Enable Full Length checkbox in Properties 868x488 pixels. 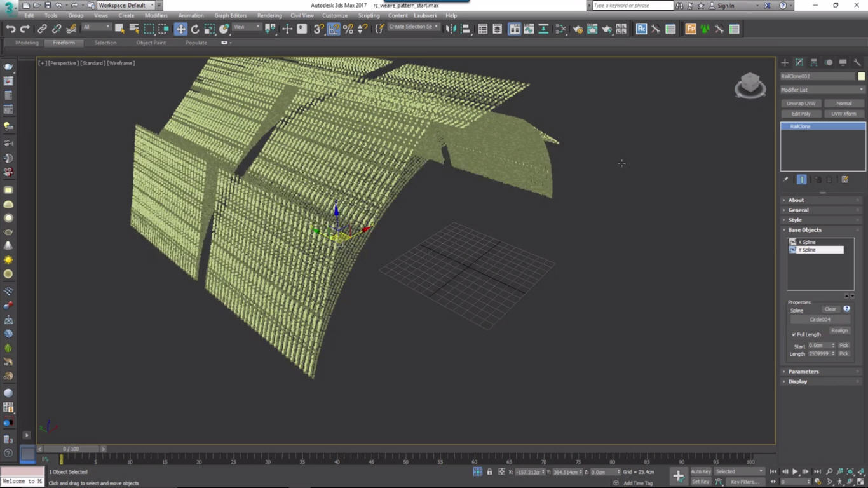click(x=794, y=334)
